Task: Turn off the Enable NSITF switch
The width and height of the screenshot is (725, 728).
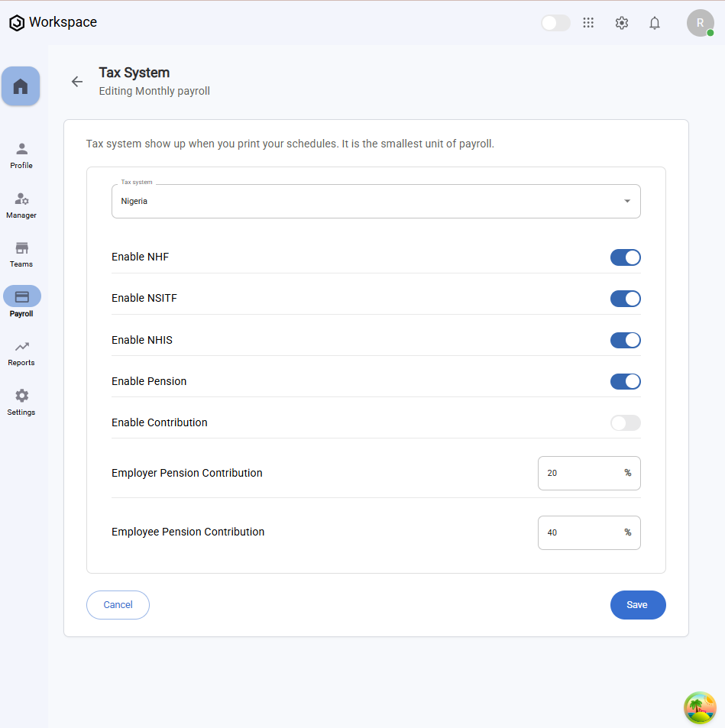Action: (x=625, y=299)
